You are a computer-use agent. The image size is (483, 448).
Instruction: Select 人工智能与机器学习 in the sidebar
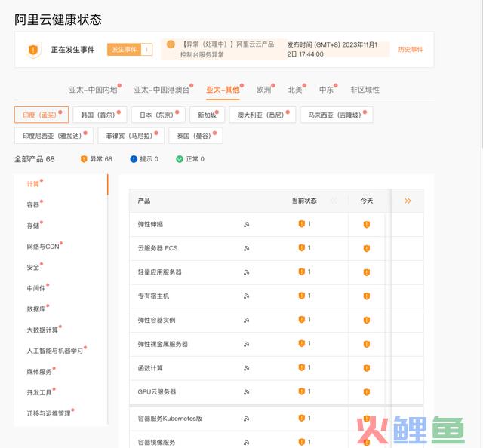point(57,351)
